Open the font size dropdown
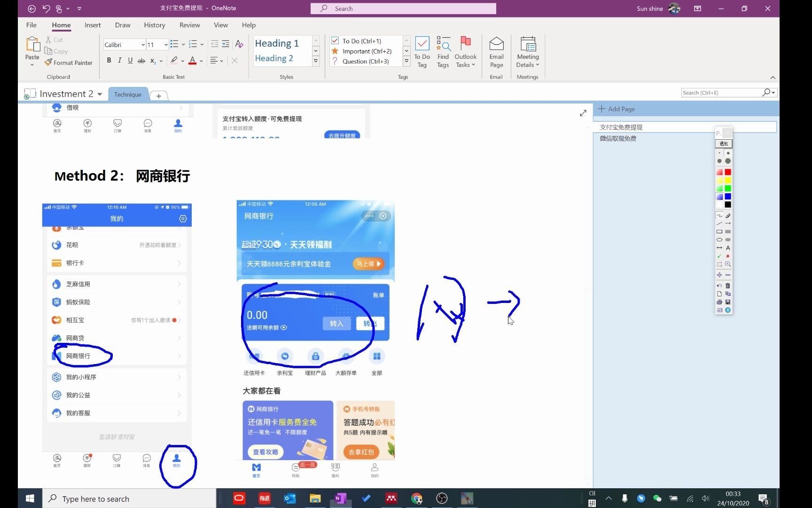812x508 pixels. (166, 45)
